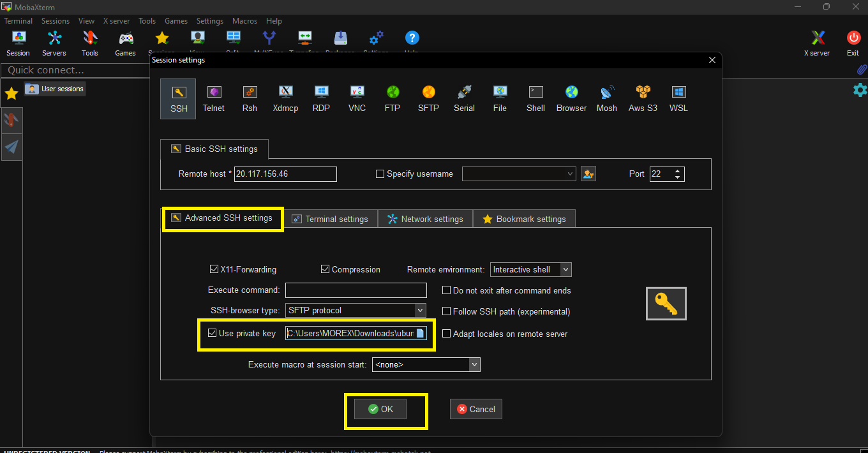
Task: Click the user manager icon beside username
Action: [588, 174]
